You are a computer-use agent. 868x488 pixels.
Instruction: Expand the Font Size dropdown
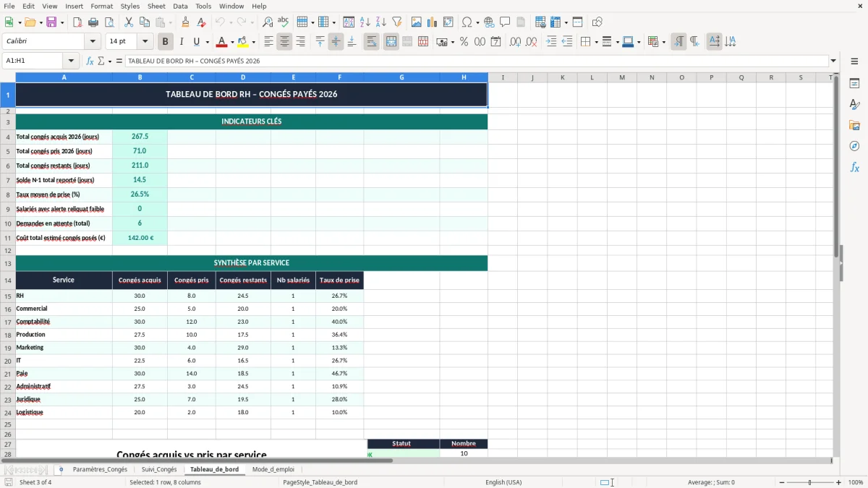pos(145,42)
